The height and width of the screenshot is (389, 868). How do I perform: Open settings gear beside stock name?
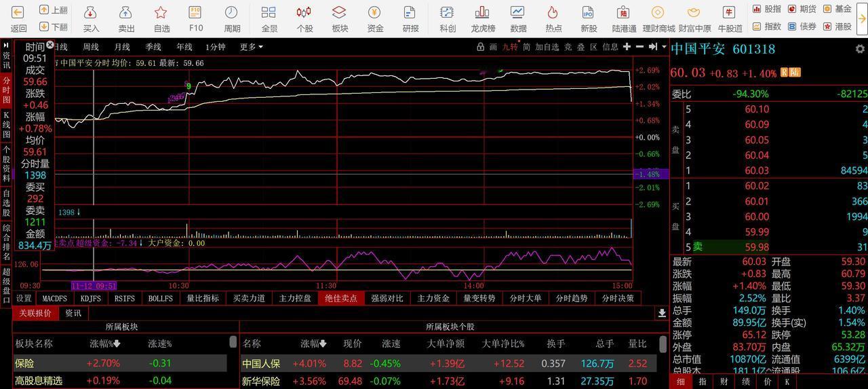860,50
